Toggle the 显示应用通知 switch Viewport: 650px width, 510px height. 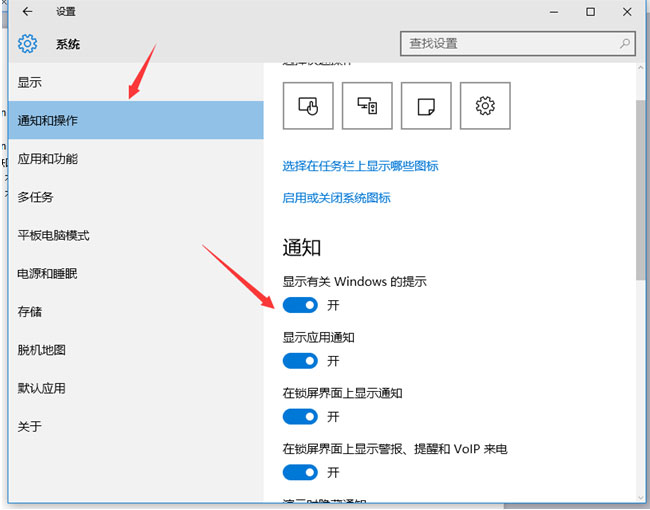[300, 361]
